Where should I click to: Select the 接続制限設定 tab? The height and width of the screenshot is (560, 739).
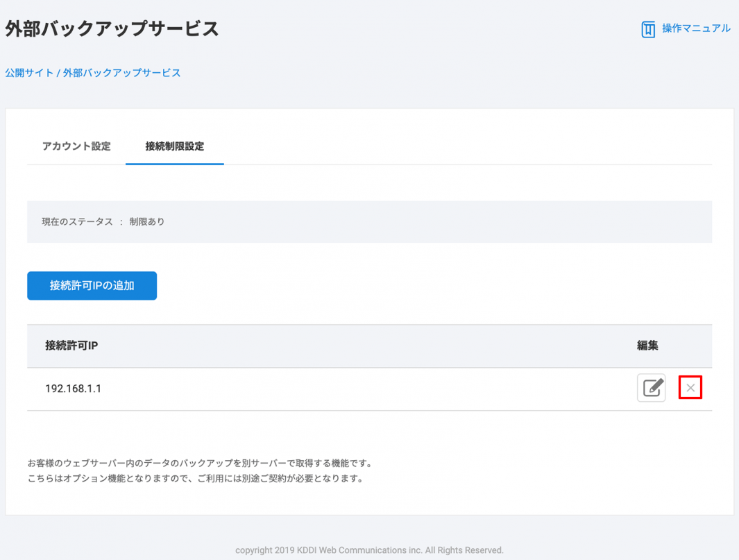[x=174, y=146]
